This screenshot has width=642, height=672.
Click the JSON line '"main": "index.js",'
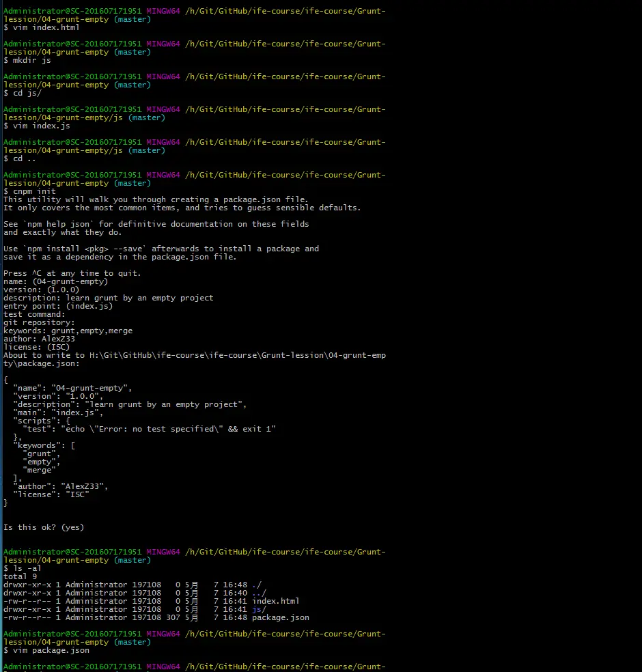58,412
